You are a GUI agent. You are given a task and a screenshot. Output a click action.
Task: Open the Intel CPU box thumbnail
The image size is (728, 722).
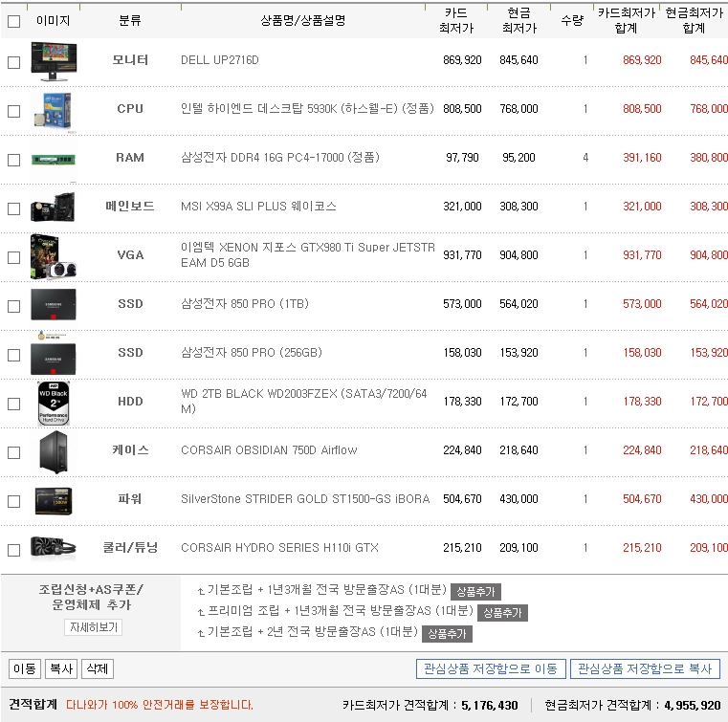(x=54, y=110)
